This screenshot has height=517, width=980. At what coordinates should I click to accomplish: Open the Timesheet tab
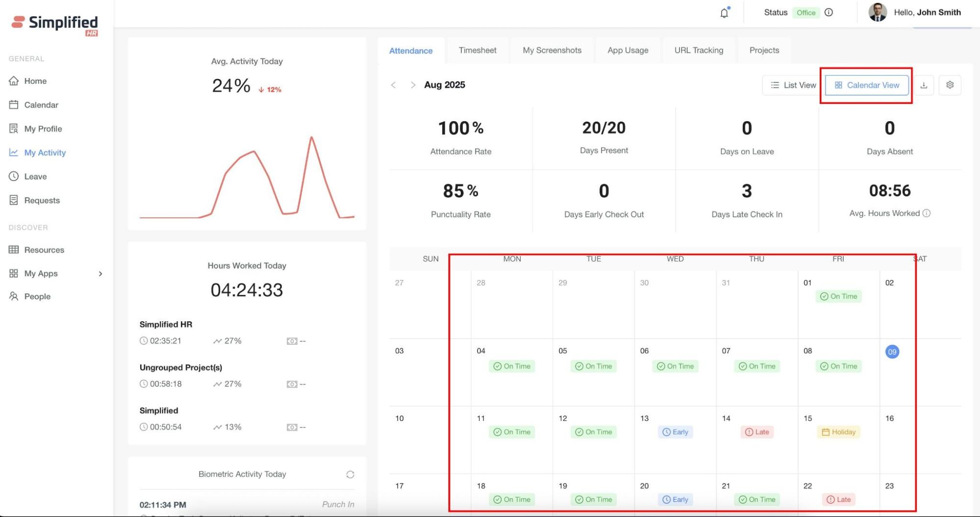(477, 51)
